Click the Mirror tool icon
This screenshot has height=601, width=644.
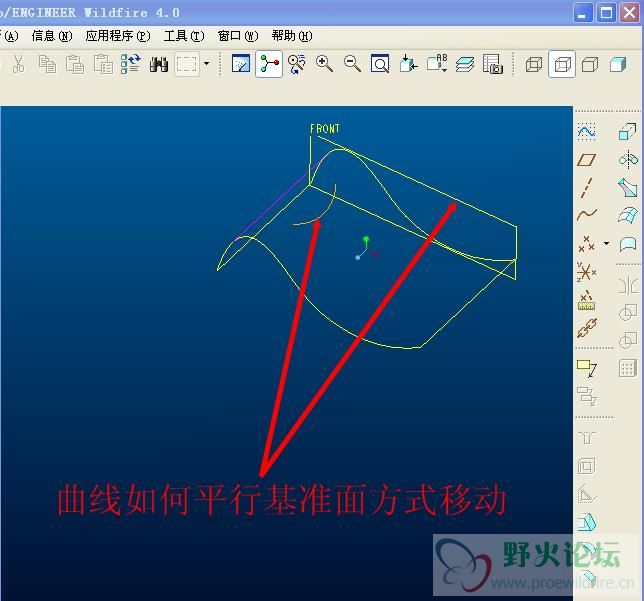click(628, 286)
